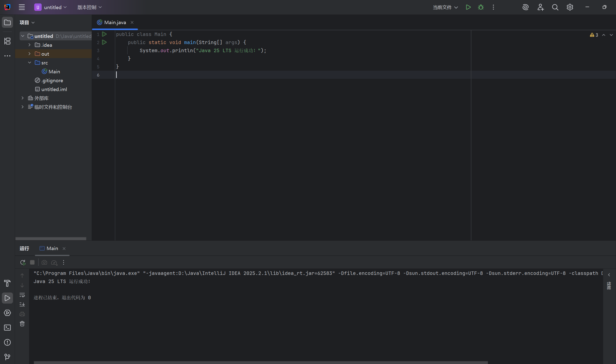Open the Build hammer tool window

click(x=7, y=283)
